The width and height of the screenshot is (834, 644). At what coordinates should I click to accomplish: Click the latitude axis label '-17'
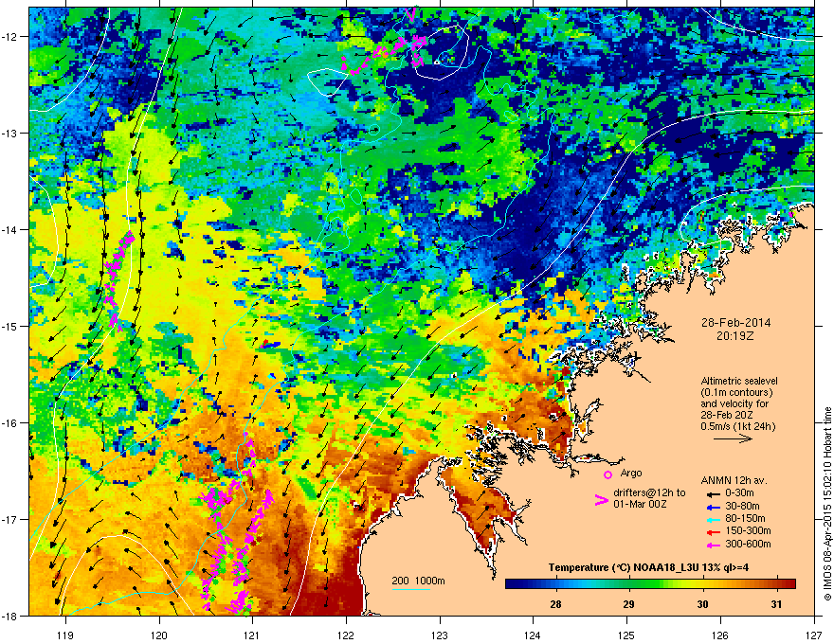pos(10,519)
